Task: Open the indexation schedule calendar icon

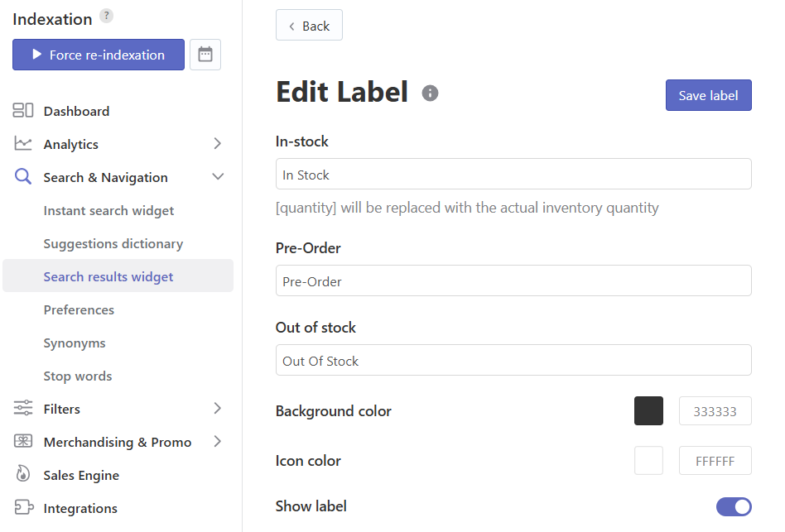Action: pos(205,55)
